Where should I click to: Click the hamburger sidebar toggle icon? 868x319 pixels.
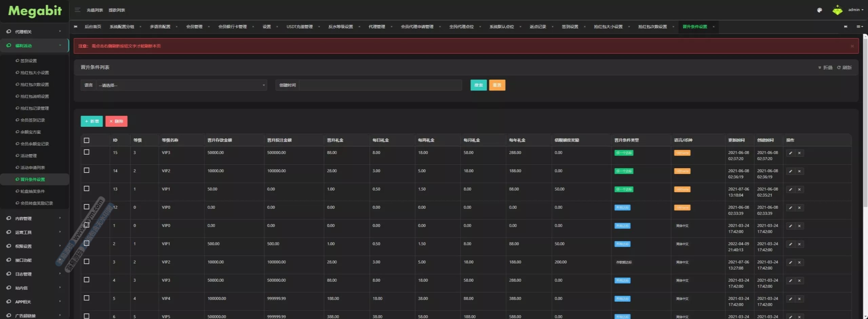click(x=77, y=10)
